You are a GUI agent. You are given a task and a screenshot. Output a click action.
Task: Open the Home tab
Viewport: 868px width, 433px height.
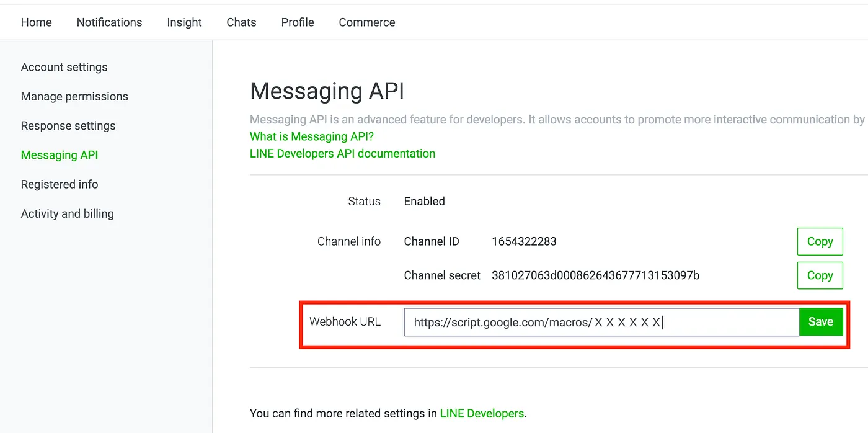37,22
